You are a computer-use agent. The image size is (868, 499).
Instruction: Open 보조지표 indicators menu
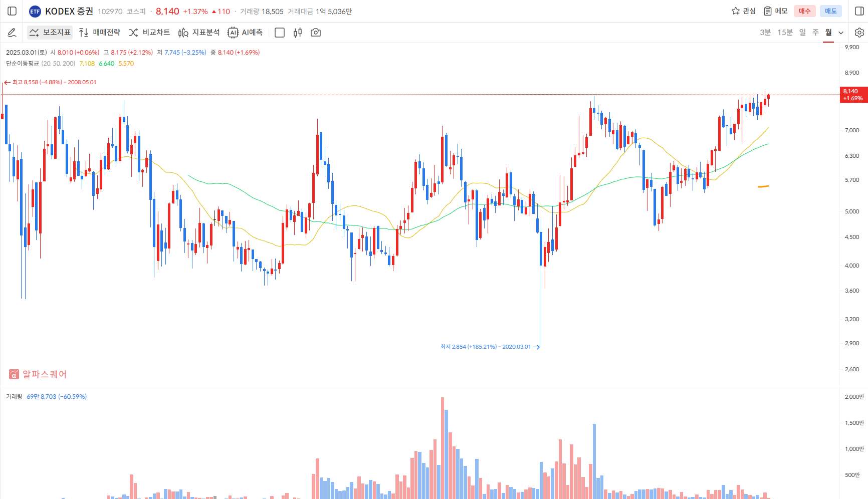point(50,33)
